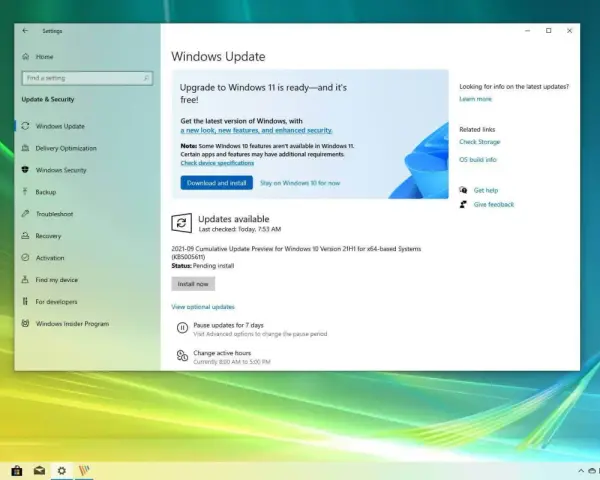Click the Get help icon
600x480 pixels.
tap(463, 190)
